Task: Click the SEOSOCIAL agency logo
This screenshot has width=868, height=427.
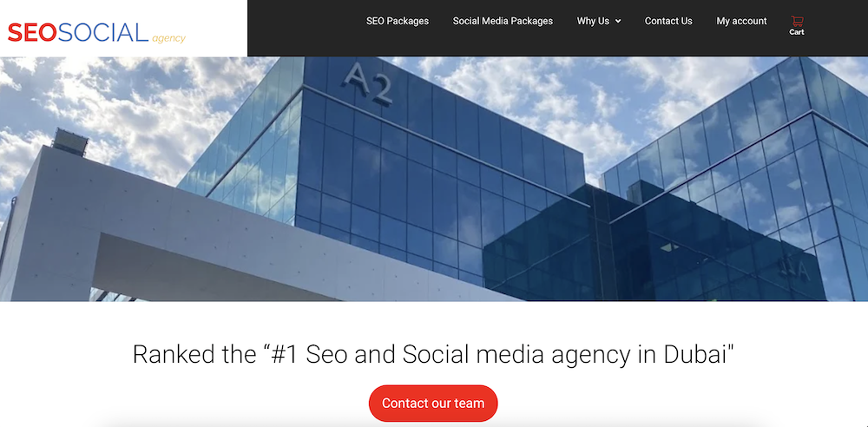Action: (x=96, y=33)
